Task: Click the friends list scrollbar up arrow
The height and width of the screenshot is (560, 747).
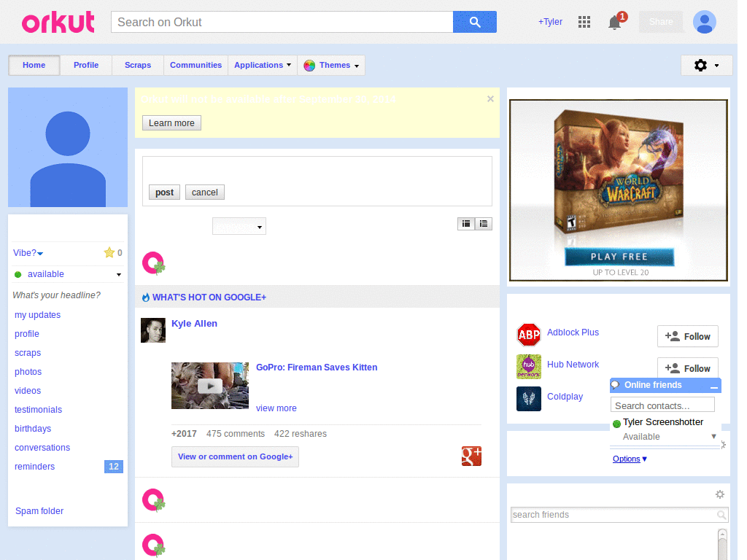Action: (x=722, y=534)
